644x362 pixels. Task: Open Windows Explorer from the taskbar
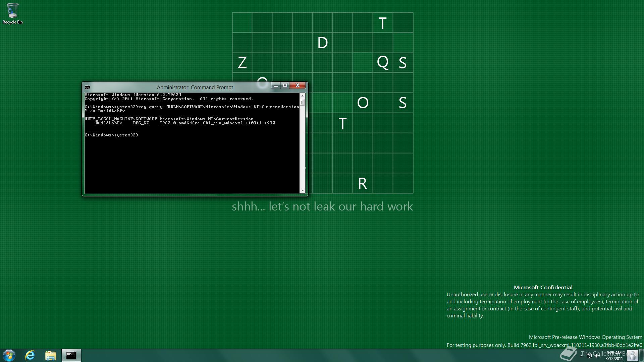(50, 355)
